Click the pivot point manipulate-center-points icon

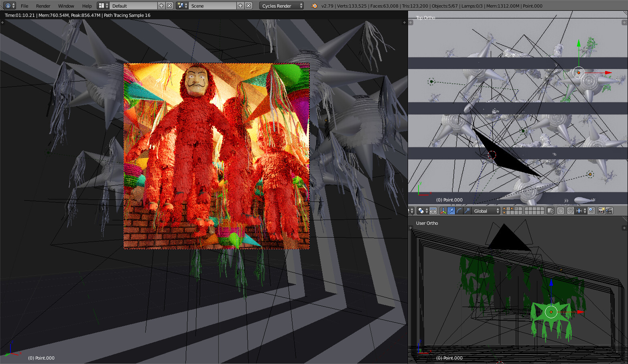(433, 211)
